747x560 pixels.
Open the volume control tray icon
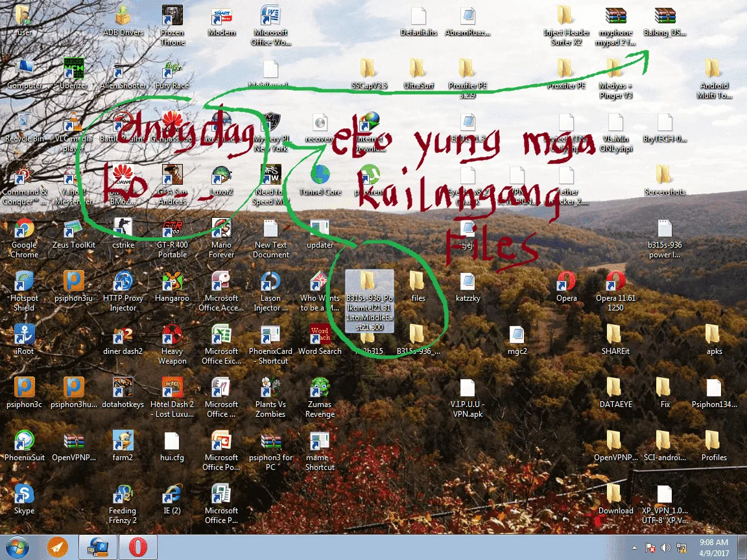[665, 548]
